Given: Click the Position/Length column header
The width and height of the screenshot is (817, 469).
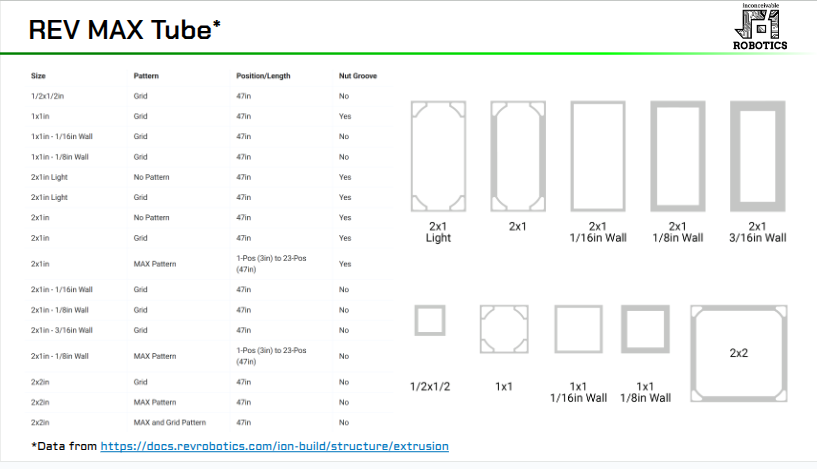Looking at the screenshot, I should 264,76.
